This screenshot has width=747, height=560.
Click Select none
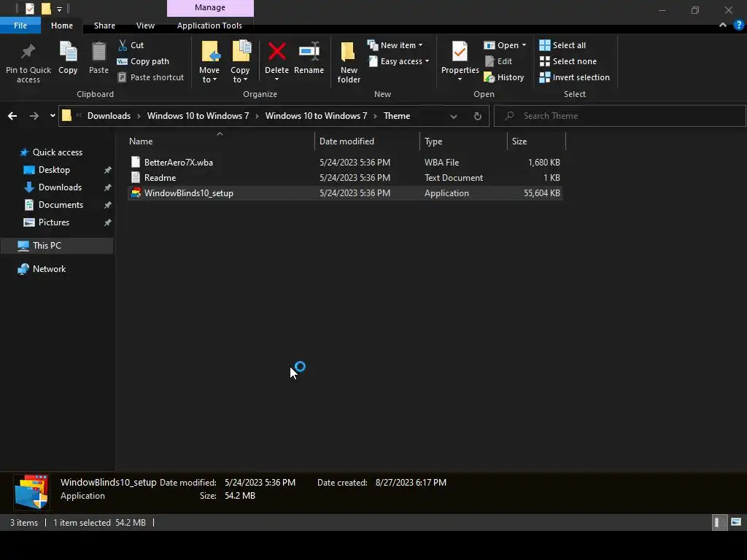(x=568, y=61)
